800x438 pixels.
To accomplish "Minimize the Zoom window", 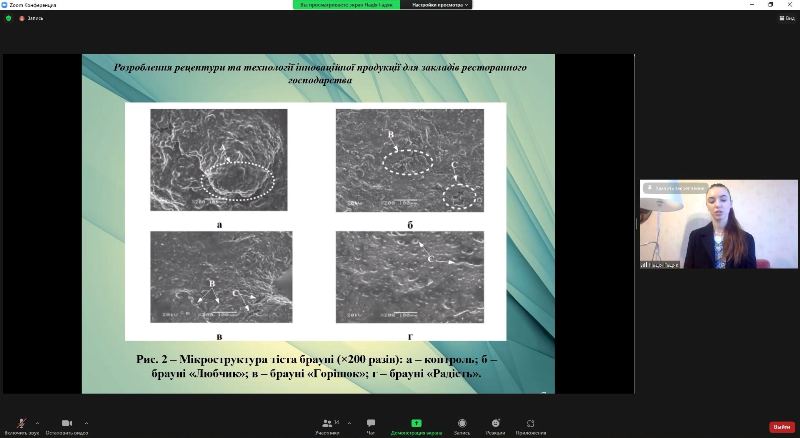I will click(752, 5).
